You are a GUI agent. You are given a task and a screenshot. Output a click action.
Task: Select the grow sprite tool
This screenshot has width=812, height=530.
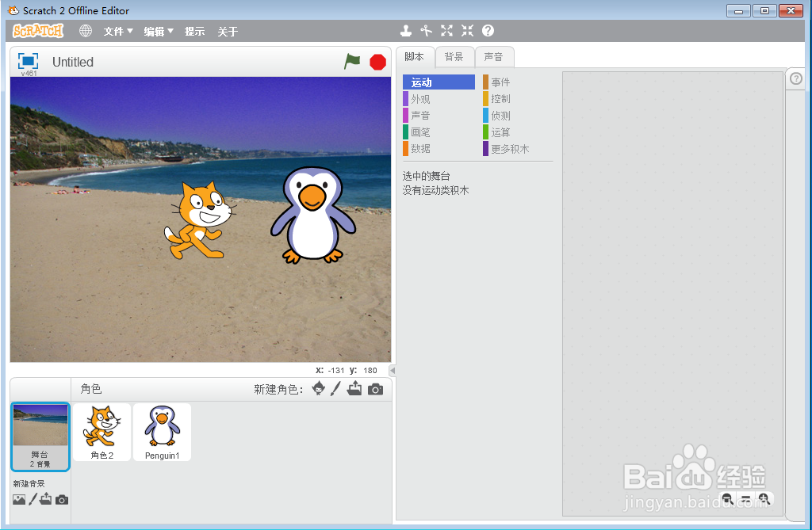[446, 31]
